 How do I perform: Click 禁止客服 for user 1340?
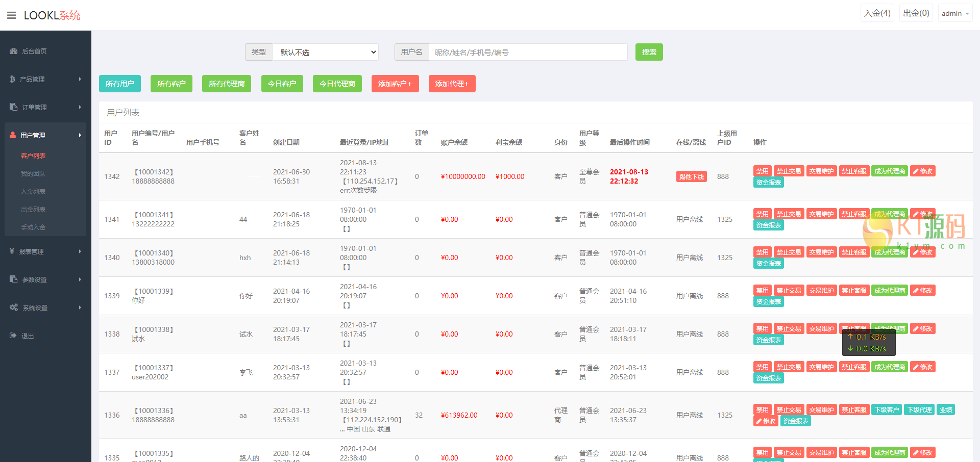coord(854,252)
